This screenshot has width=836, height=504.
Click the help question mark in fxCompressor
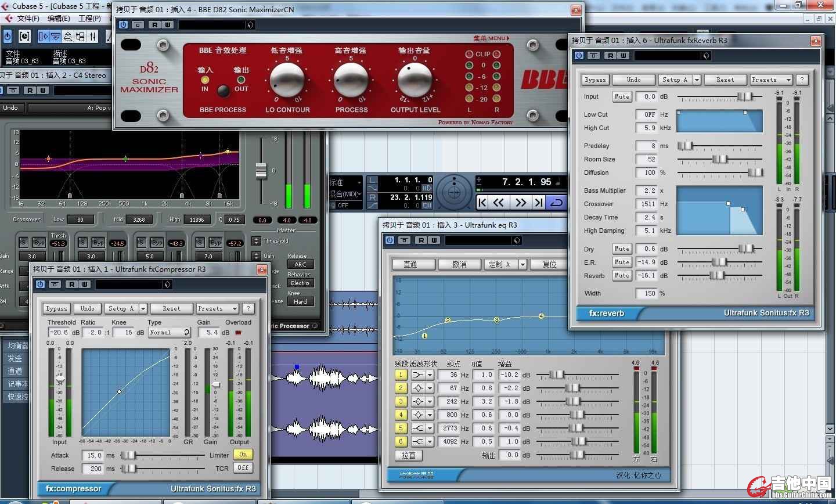[248, 308]
